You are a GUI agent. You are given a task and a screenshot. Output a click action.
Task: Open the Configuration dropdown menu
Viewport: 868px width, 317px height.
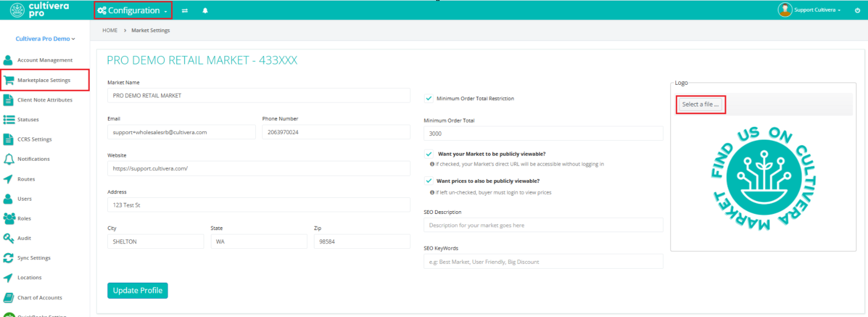[x=133, y=11]
